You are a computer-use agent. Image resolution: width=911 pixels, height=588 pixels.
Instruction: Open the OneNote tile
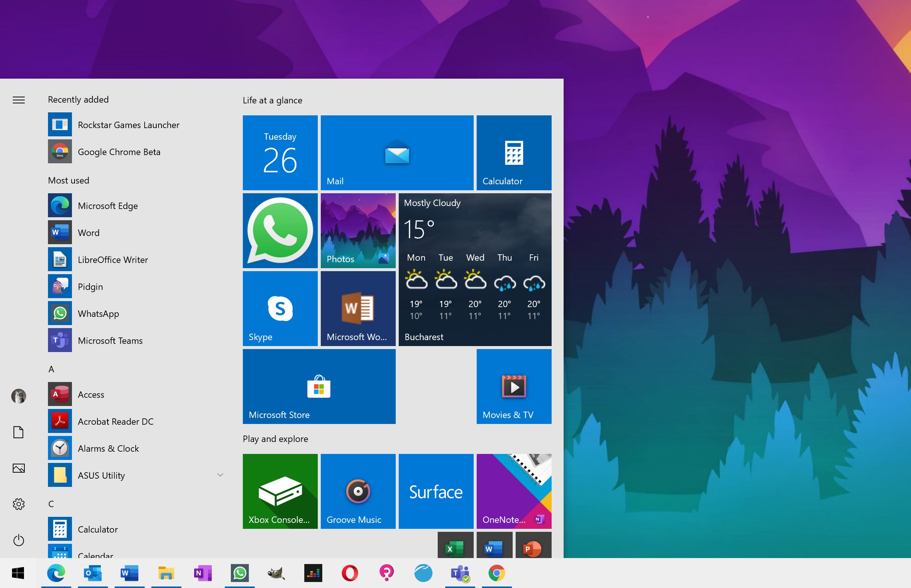click(514, 491)
